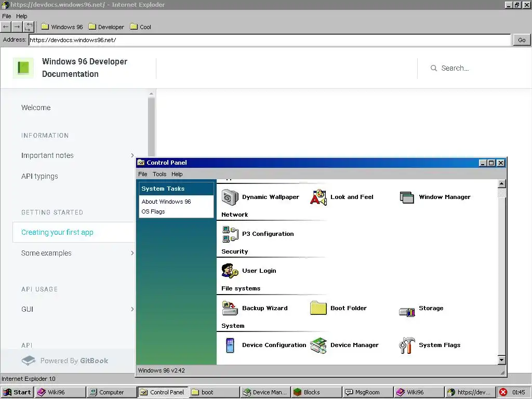Screen dimensions: 532x399
Task: Expand the Some examples section
Action: 132,253
